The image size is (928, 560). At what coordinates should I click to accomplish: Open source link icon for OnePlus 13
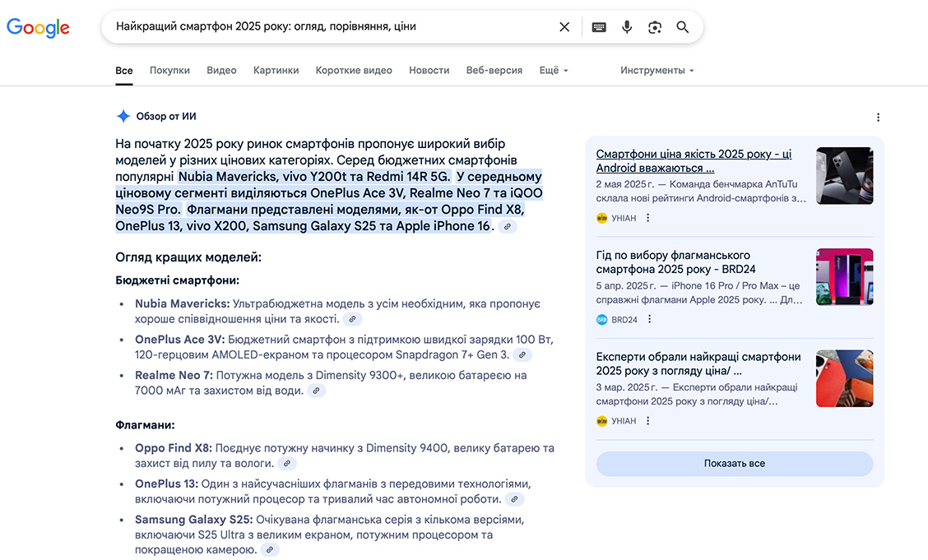tap(514, 499)
